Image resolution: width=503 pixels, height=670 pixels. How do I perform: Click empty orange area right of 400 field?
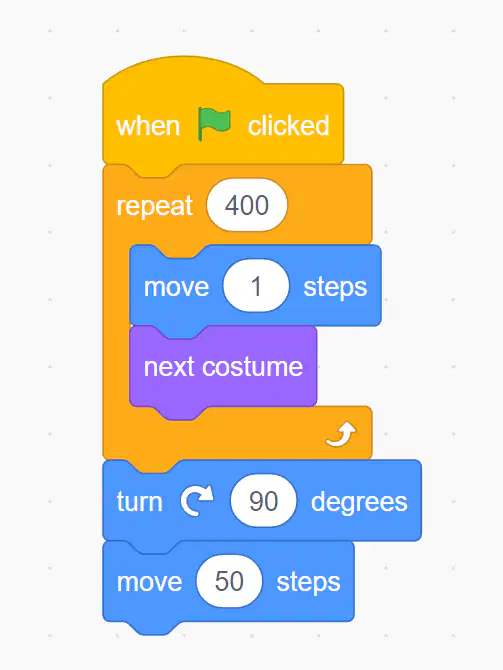(329, 205)
